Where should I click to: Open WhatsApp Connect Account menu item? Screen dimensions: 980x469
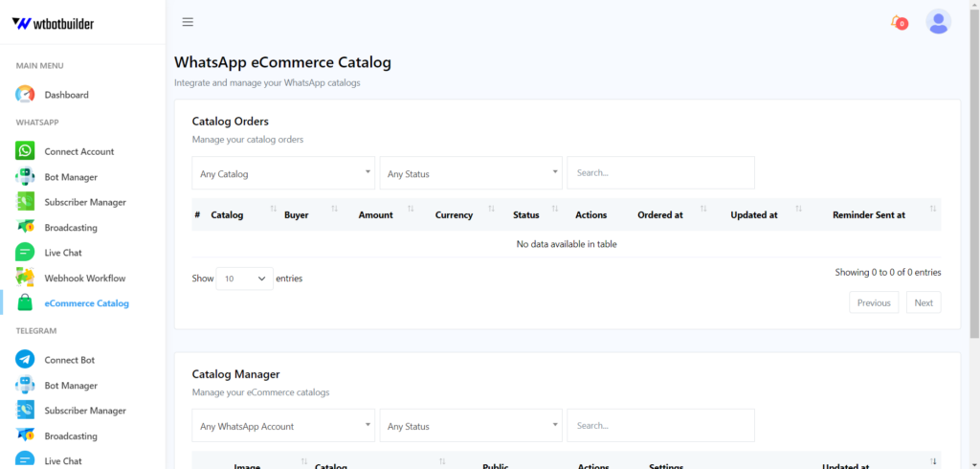[x=79, y=151]
